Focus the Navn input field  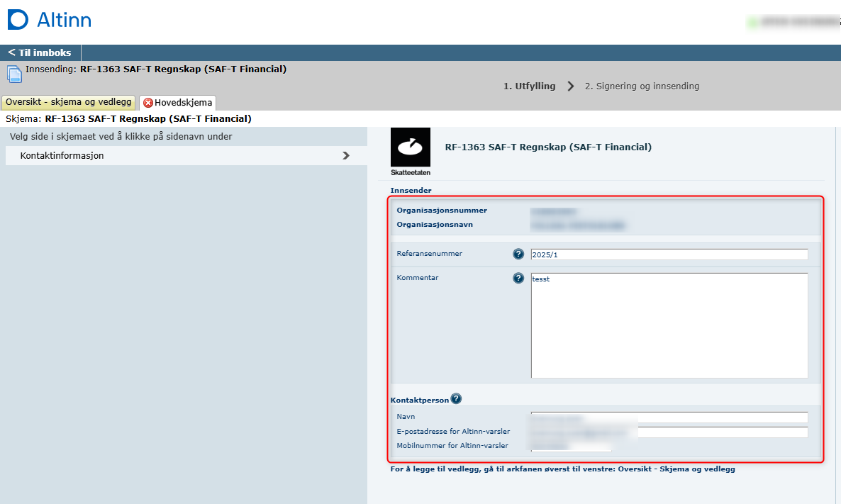point(669,417)
